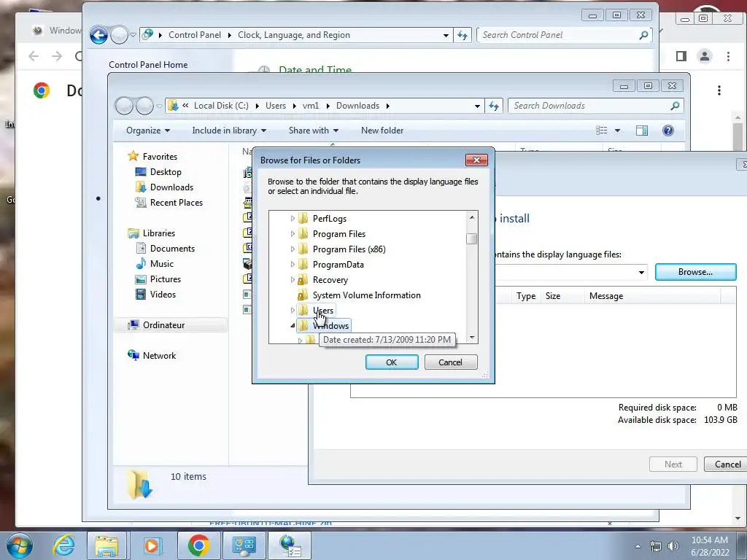The width and height of the screenshot is (747, 560).
Task: Select the Program Files folder in the tree
Action: [339, 234]
